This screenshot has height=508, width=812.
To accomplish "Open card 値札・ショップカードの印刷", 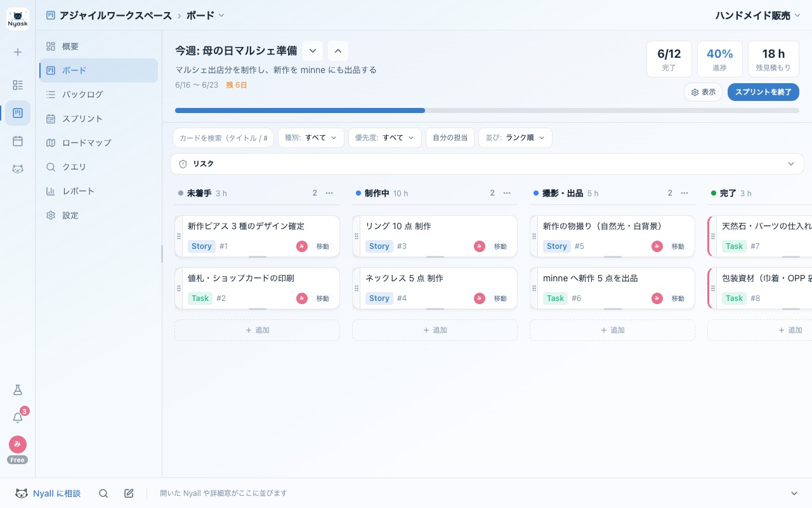I will coord(241,278).
